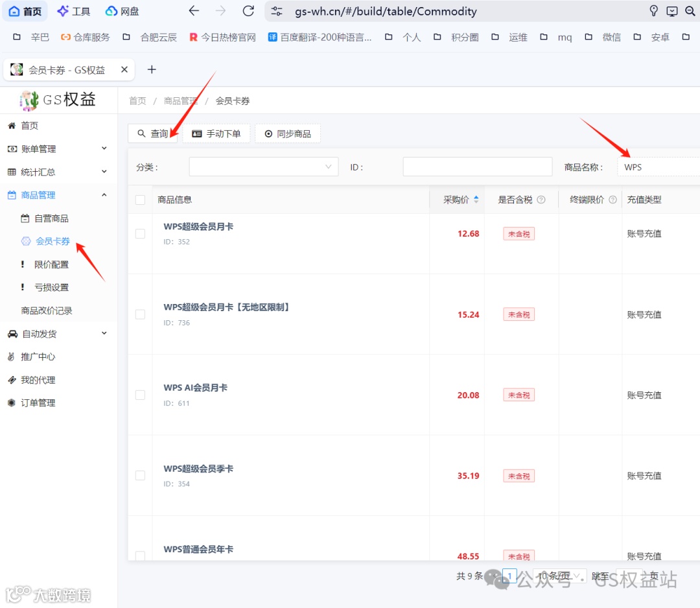700x608 pixels.
Task: Open the 微信 bookmark folder
Action: point(603,37)
